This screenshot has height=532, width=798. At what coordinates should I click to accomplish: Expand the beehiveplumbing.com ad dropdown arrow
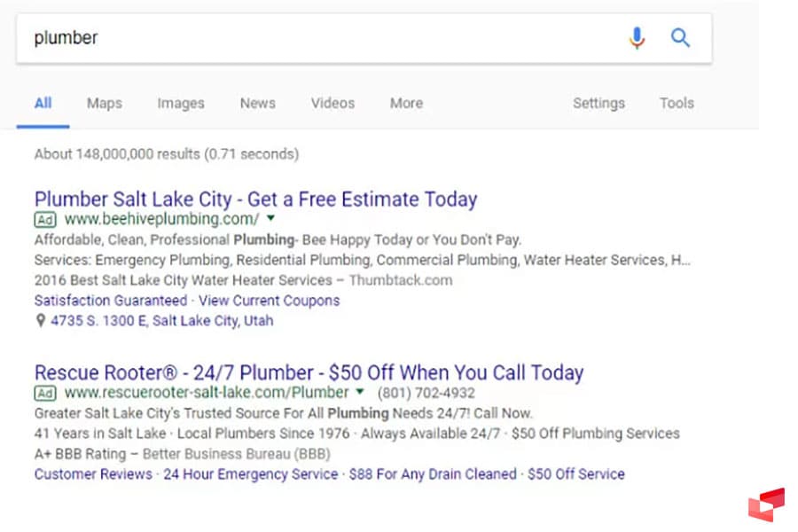pyautogui.click(x=271, y=218)
